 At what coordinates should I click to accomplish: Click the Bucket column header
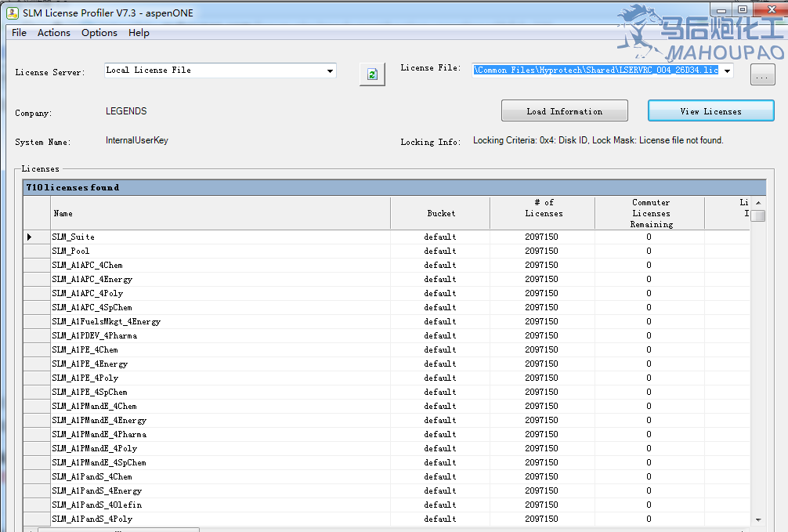[x=441, y=213]
